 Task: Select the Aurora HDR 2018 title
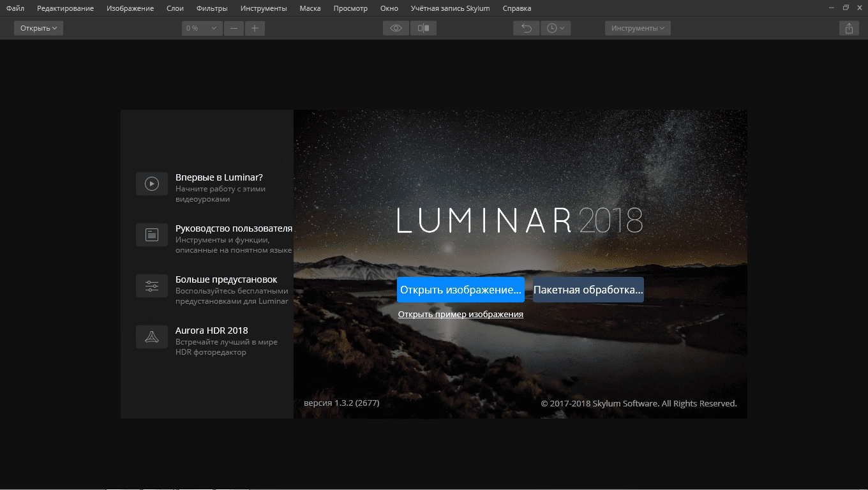tap(212, 330)
